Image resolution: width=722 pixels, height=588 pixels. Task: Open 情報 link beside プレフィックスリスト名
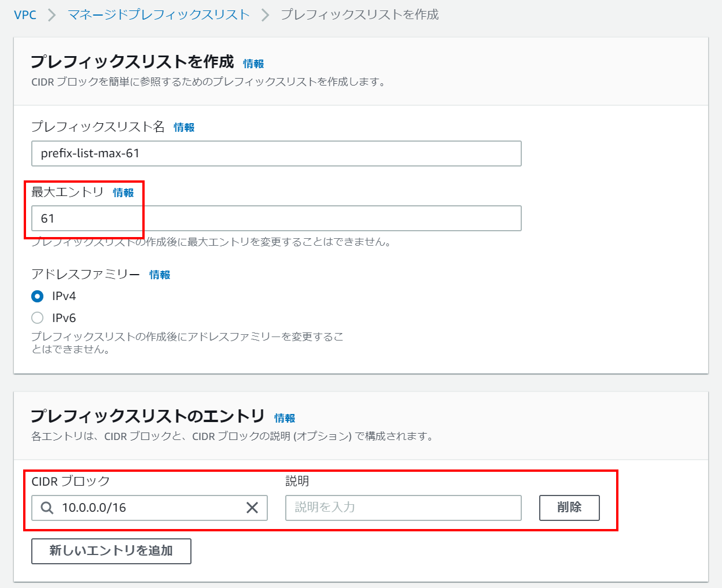pyautogui.click(x=184, y=127)
